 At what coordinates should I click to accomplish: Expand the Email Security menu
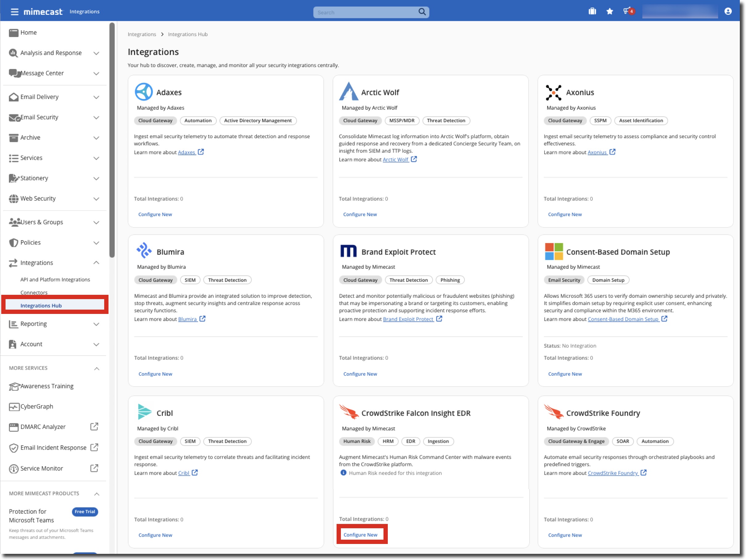[96, 117]
